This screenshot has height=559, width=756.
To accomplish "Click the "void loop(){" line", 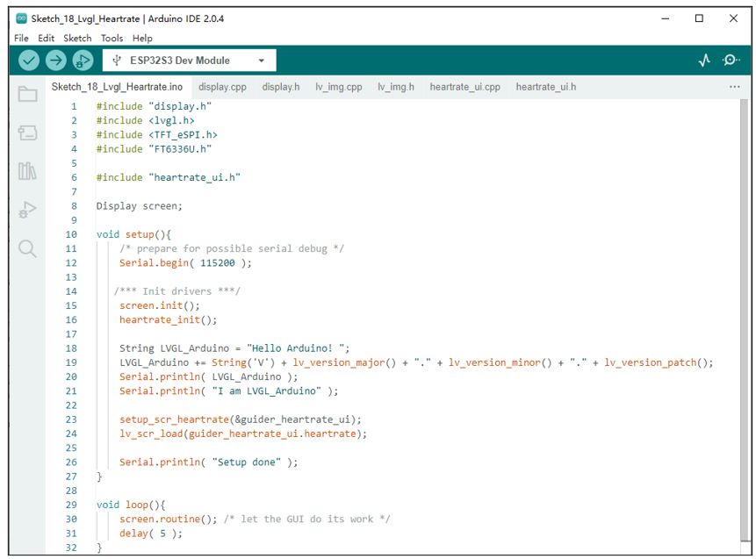I will pos(131,505).
